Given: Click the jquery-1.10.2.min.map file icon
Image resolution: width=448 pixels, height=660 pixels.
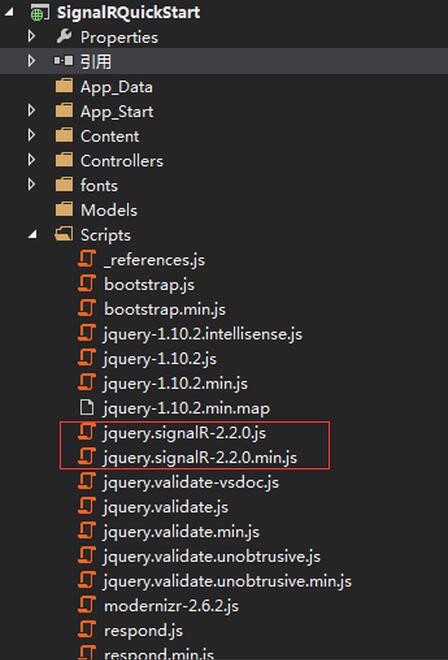Looking at the screenshot, I should [86, 408].
